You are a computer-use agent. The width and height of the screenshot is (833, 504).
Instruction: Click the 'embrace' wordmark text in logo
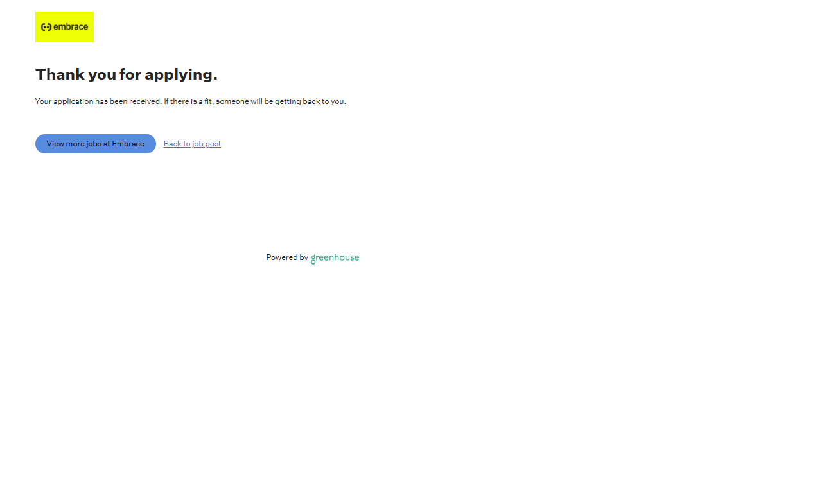tap(71, 27)
